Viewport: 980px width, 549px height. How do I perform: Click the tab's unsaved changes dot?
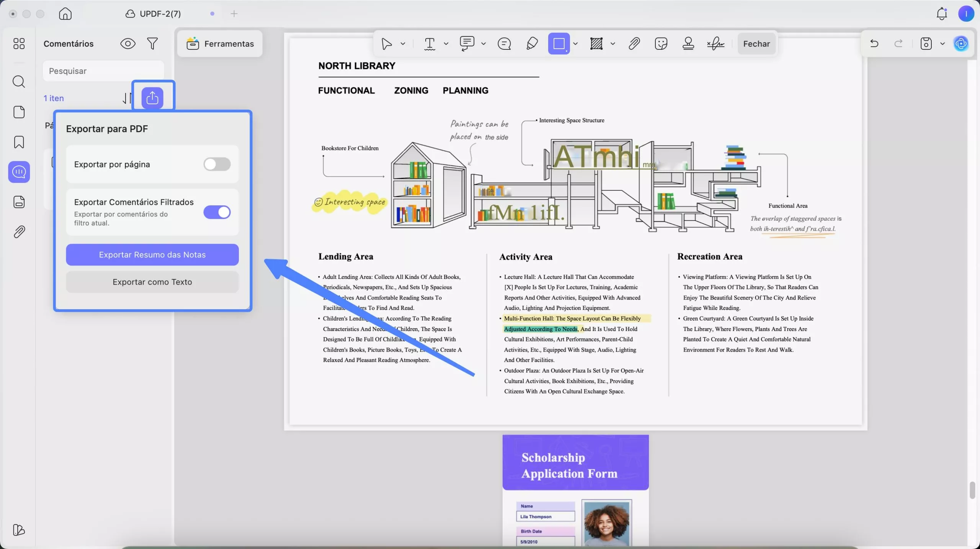tap(212, 14)
